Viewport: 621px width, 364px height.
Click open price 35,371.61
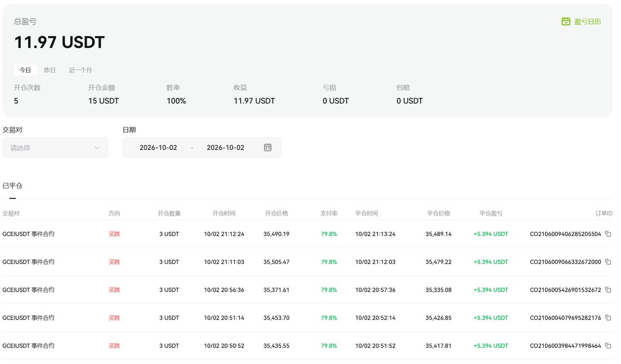click(276, 290)
